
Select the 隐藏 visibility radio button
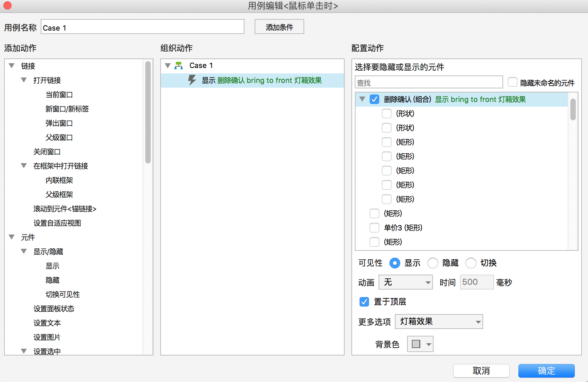(x=433, y=263)
